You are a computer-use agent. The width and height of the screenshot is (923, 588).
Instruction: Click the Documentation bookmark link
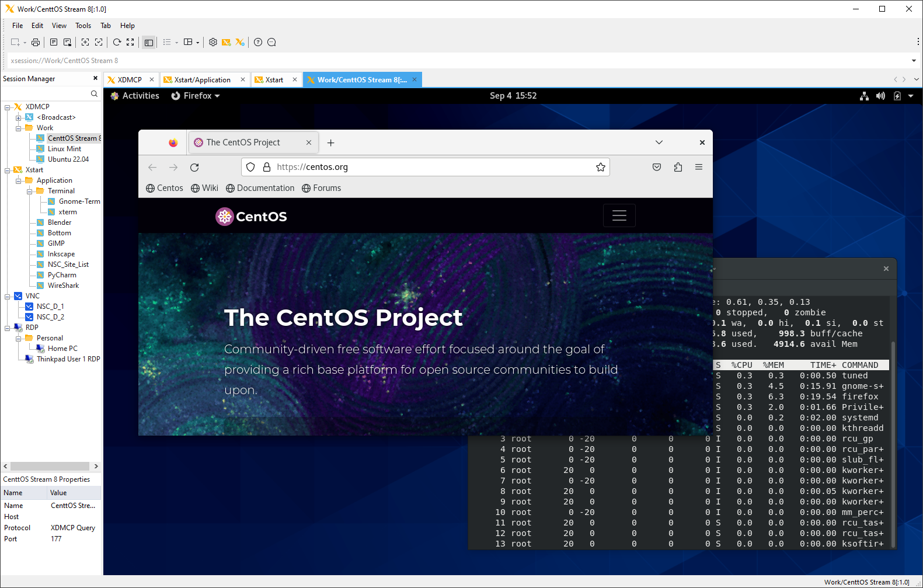click(x=260, y=188)
